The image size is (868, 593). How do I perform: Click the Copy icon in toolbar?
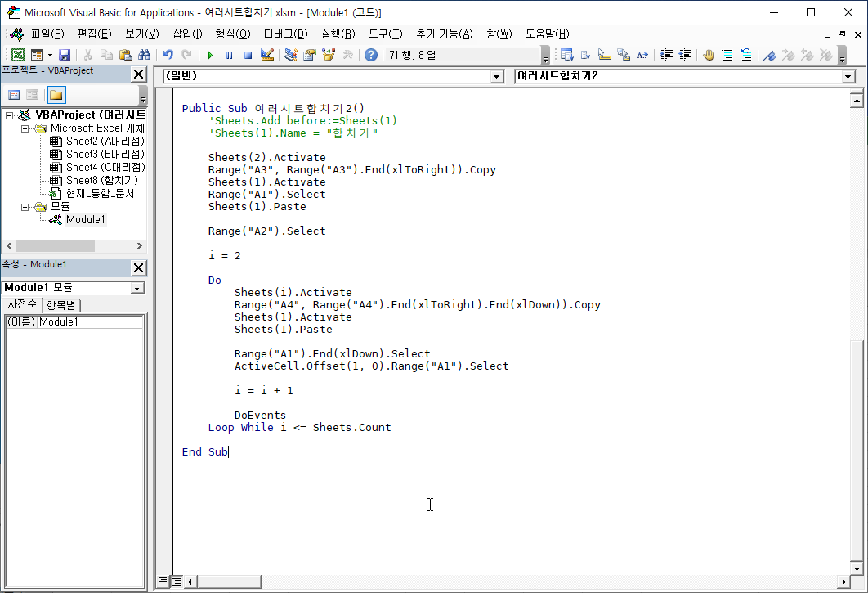tap(106, 55)
